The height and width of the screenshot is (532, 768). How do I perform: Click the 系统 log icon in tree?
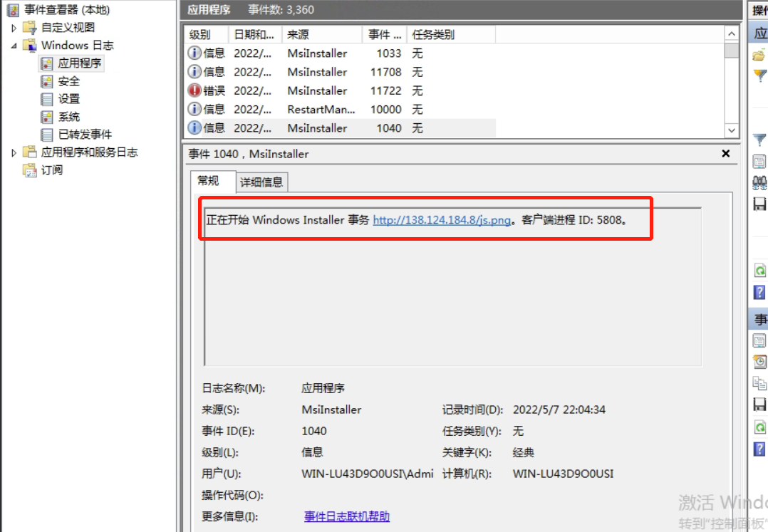(x=47, y=117)
